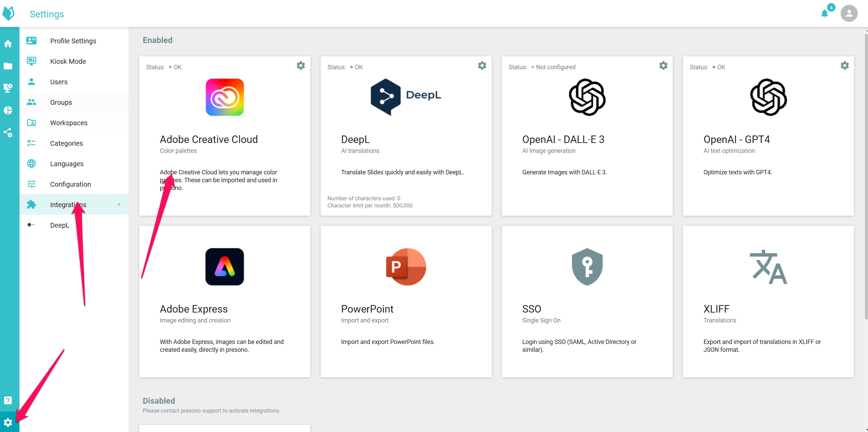
Task: Open DeepL card settings gear
Action: [482, 66]
